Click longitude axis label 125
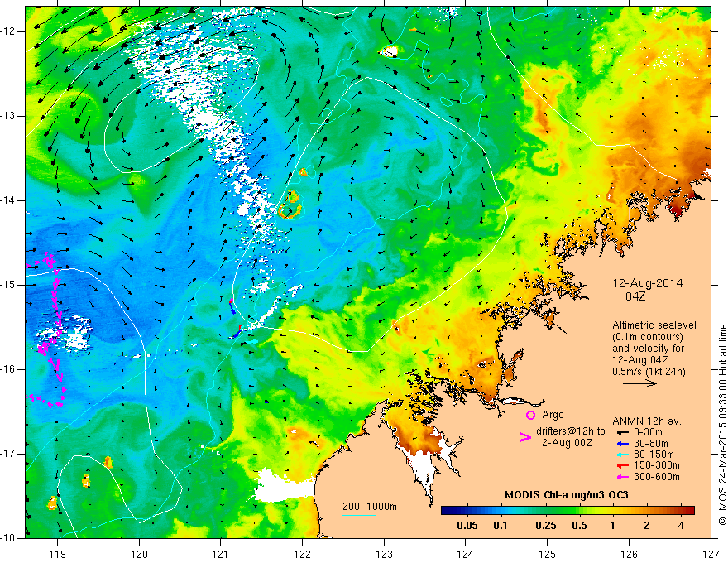Viewport: 728px width, 563px height. pyautogui.click(x=547, y=554)
